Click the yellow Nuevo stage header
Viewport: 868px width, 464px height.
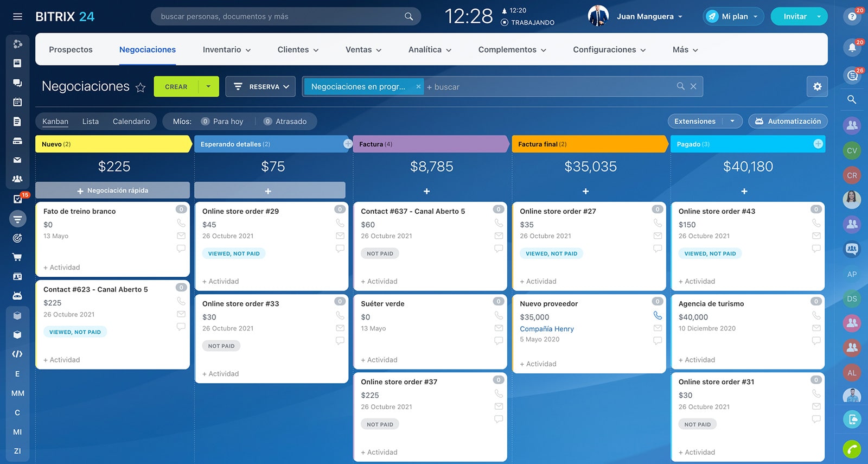113,144
